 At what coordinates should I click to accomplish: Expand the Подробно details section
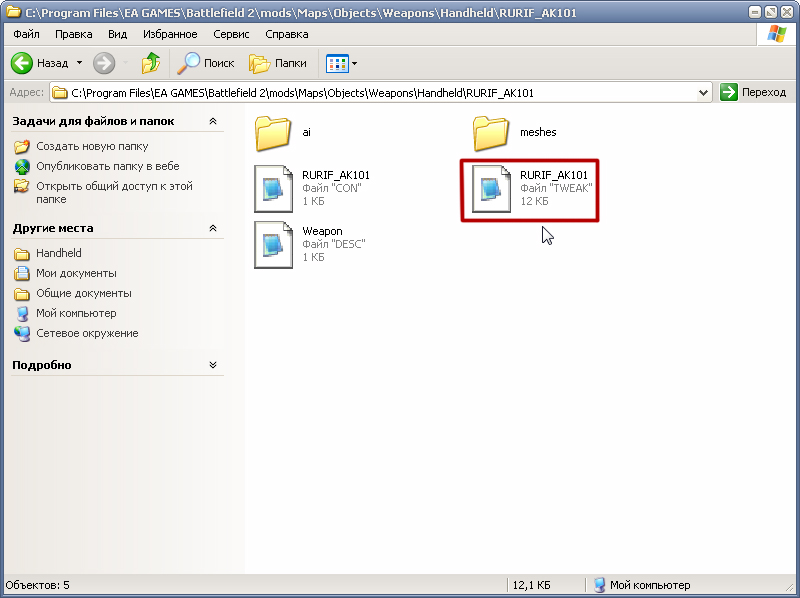point(213,365)
